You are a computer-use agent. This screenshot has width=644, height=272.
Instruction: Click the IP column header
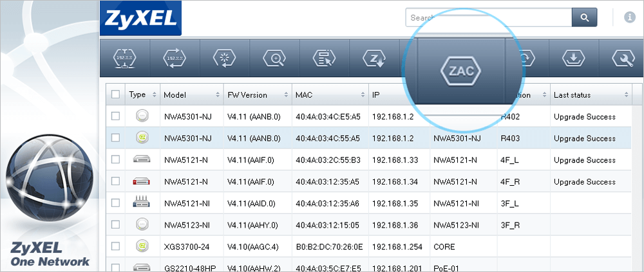point(375,95)
